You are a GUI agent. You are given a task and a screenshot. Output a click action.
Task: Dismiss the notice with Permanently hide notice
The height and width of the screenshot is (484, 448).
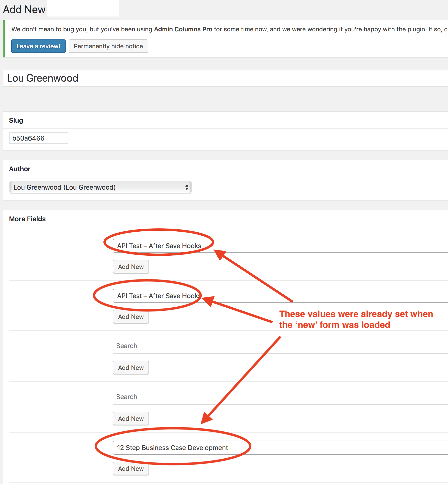pyautogui.click(x=108, y=46)
